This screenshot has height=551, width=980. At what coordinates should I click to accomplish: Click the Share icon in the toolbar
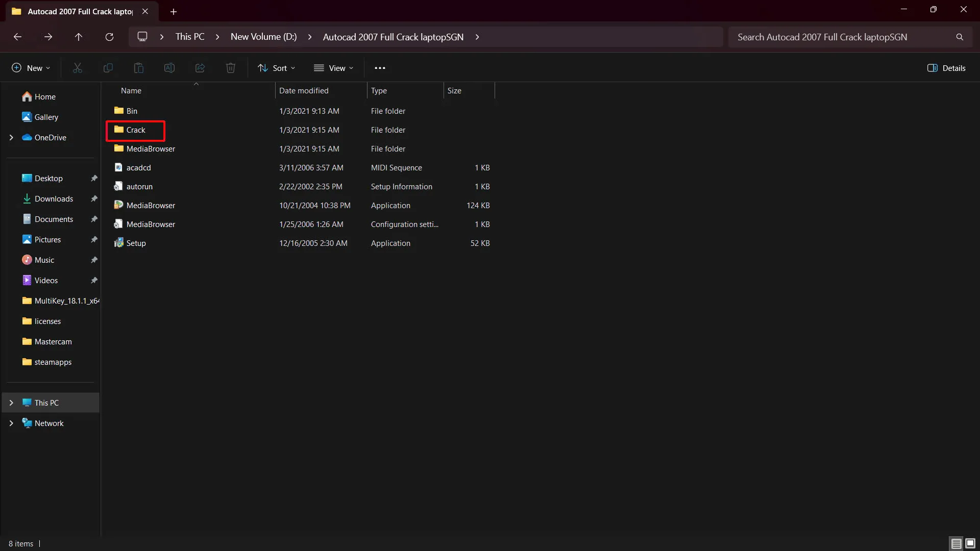tap(200, 68)
